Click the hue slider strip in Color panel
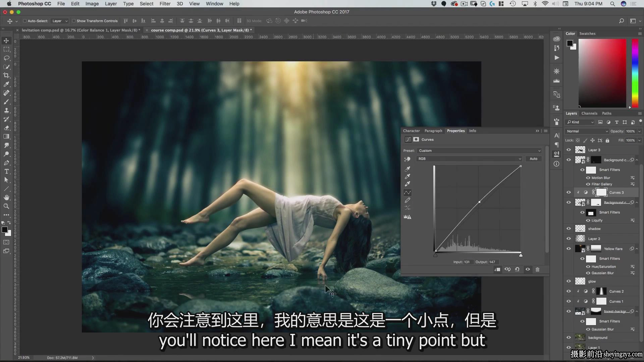Screen dimensions: 644x362 635,73
